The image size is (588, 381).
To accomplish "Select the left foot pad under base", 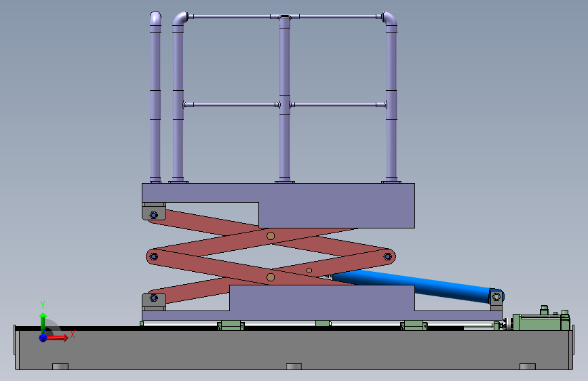I will [60, 366].
